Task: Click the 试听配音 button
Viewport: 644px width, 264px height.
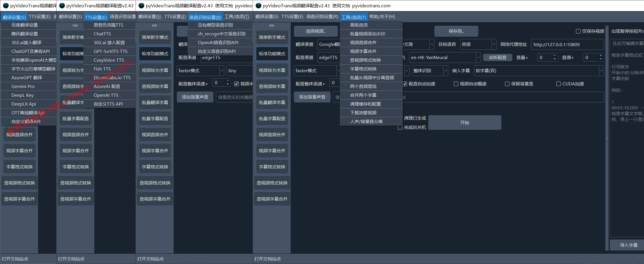Action: (x=497, y=58)
